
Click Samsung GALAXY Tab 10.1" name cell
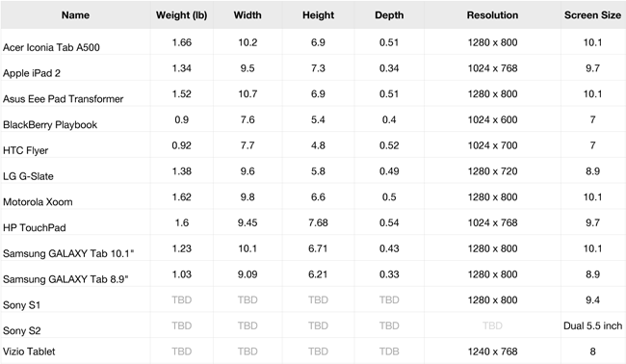68,253
